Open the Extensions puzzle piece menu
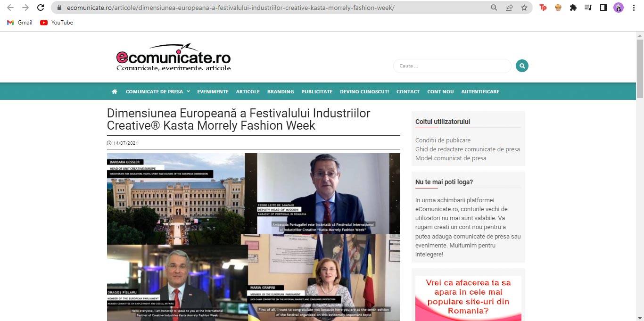This screenshot has height=321, width=644. [x=573, y=8]
